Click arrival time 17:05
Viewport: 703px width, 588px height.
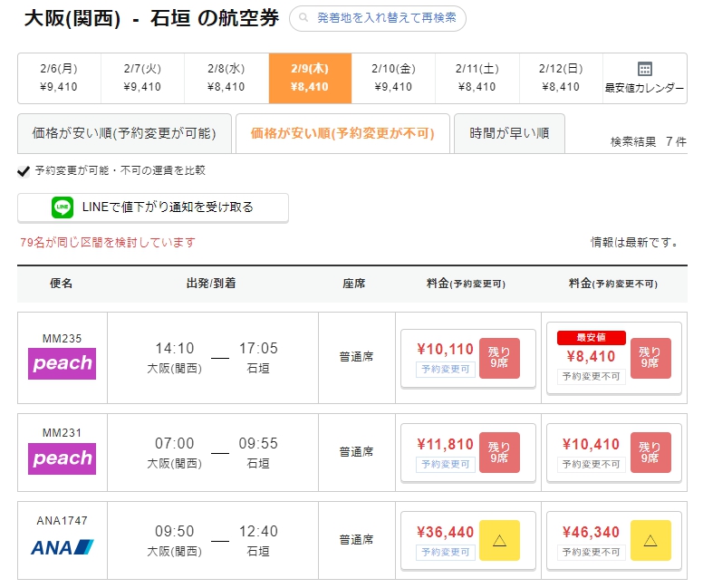coord(259,349)
